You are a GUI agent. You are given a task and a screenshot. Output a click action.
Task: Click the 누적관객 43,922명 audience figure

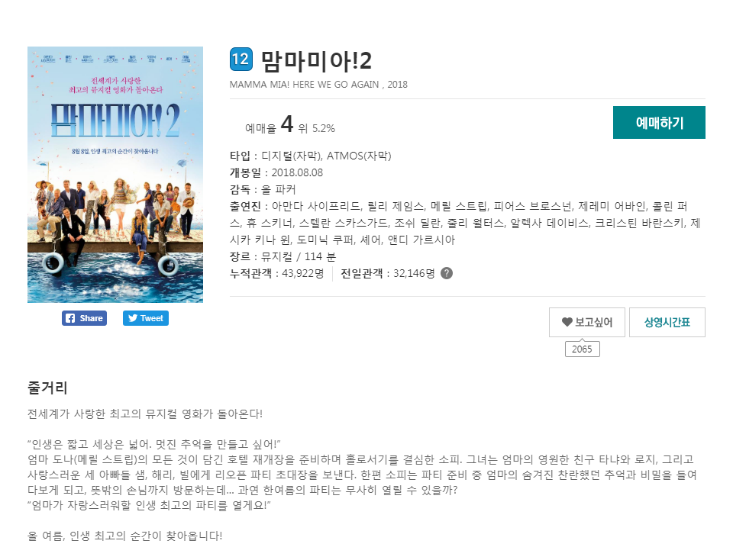(x=276, y=273)
